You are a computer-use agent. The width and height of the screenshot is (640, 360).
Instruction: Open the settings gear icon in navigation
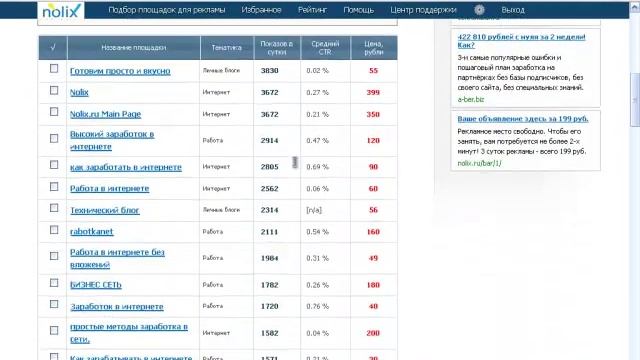coord(479,10)
